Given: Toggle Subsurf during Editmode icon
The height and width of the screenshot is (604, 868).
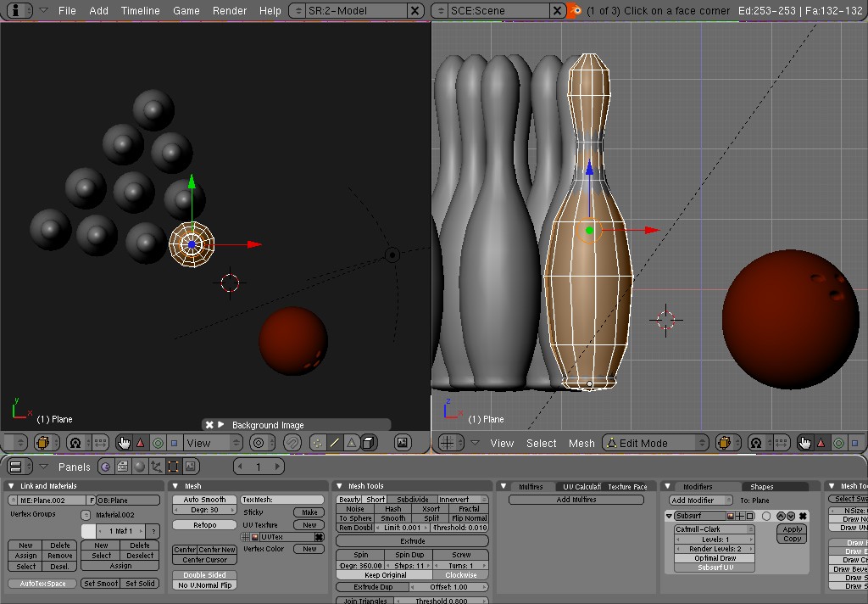Looking at the screenshot, I should [750, 516].
